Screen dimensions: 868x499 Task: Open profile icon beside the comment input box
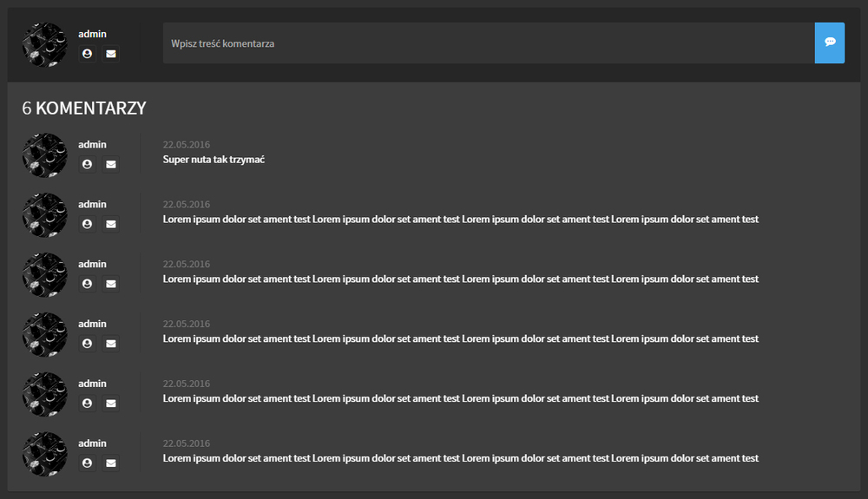(x=87, y=54)
